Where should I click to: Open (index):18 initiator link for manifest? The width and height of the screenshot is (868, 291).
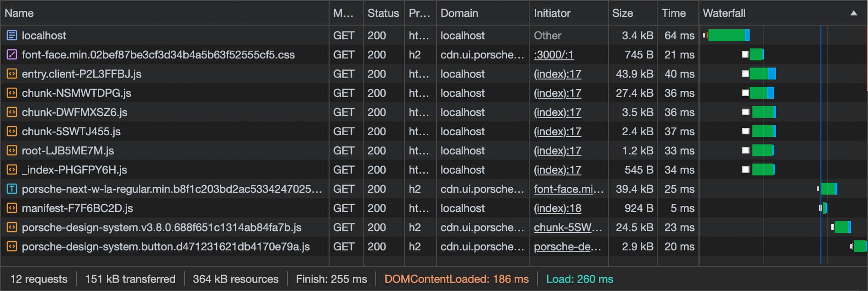557,208
